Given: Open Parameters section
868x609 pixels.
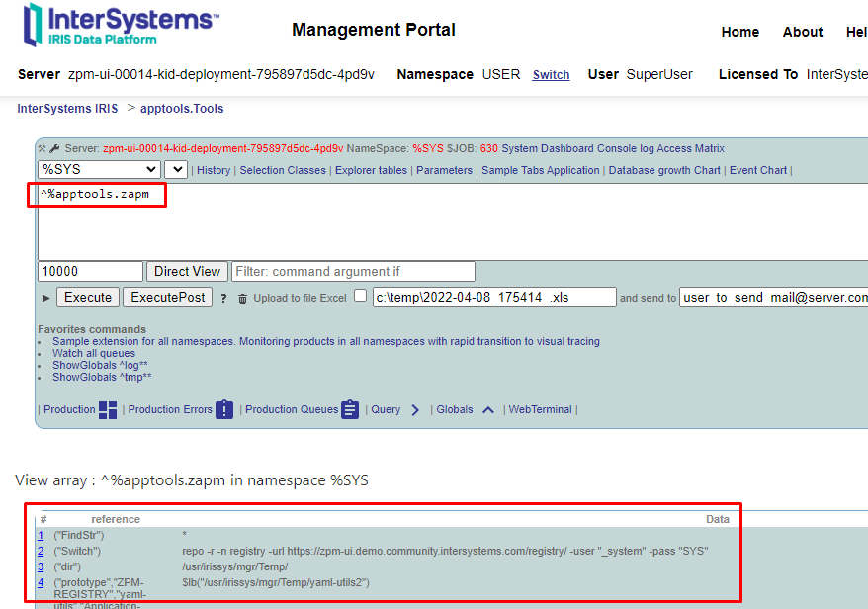Looking at the screenshot, I should (445, 170).
